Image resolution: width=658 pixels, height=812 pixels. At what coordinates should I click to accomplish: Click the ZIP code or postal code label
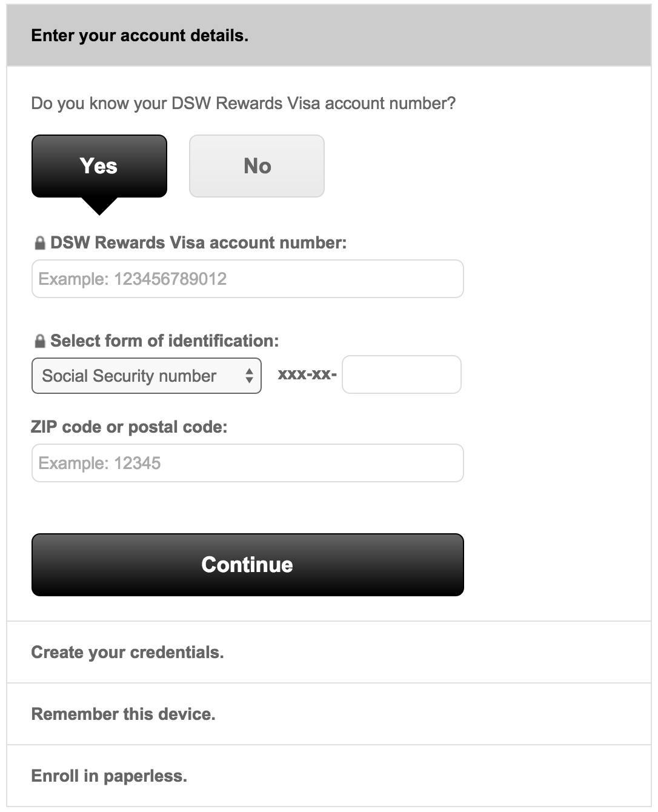click(x=129, y=427)
